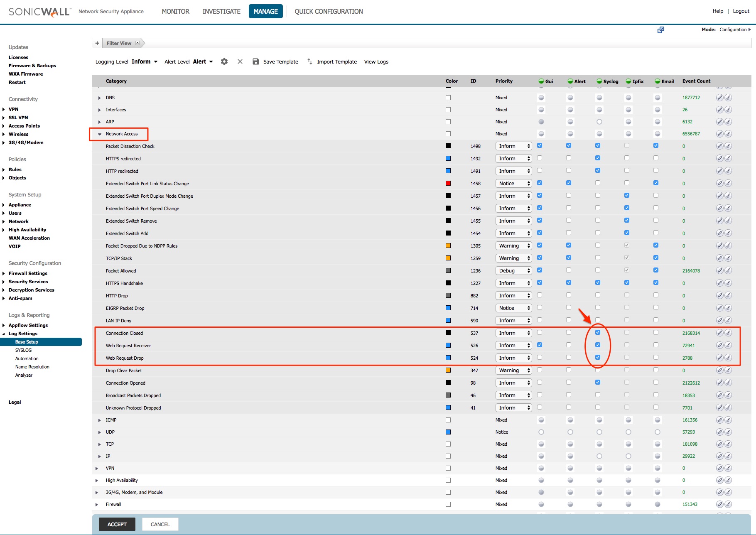Viewport: 756px width, 535px height.
Task: Select Base Setup in the sidebar
Action: [27, 342]
